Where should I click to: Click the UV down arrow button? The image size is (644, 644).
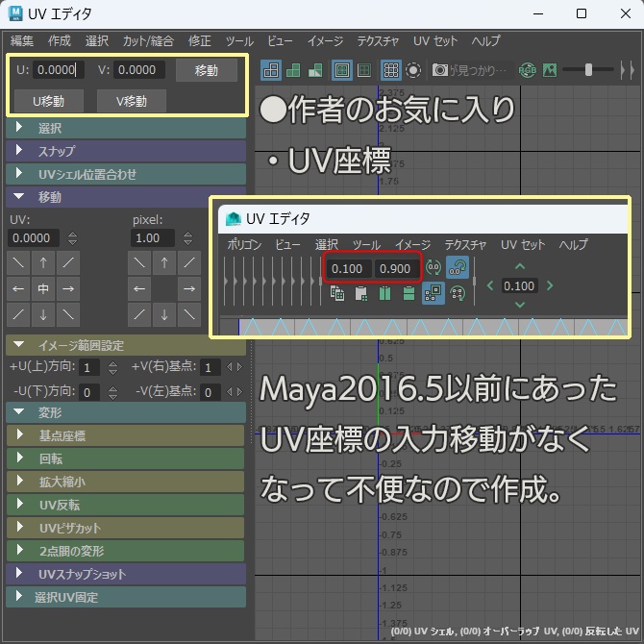[43, 314]
